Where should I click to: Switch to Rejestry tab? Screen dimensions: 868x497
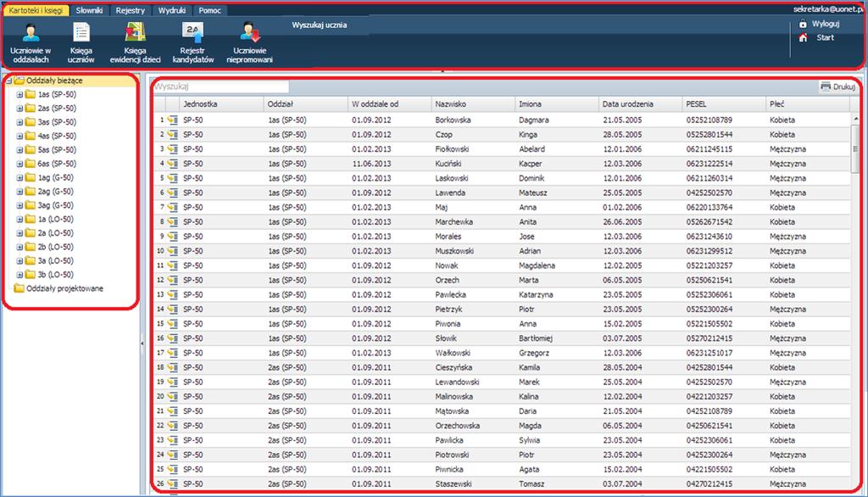click(x=130, y=10)
